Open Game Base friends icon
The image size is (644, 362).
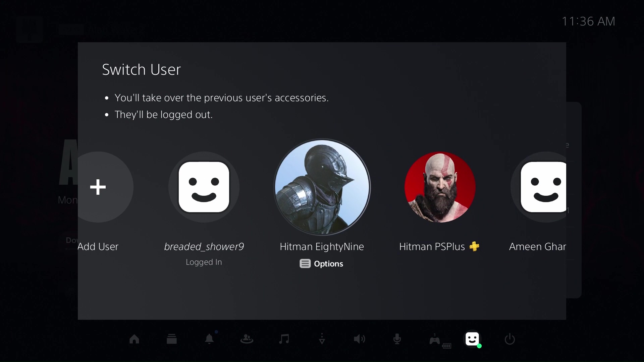tap(247, 339)
